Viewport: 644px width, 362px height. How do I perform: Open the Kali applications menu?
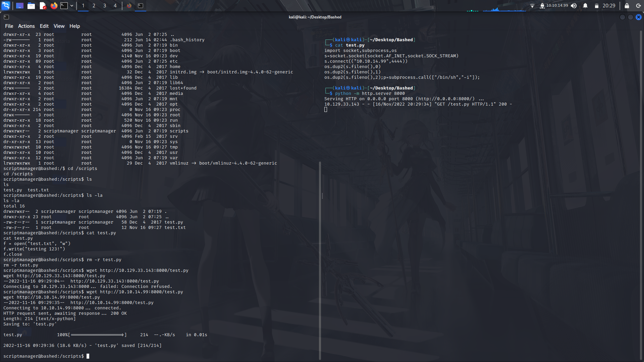coord(6,6)
